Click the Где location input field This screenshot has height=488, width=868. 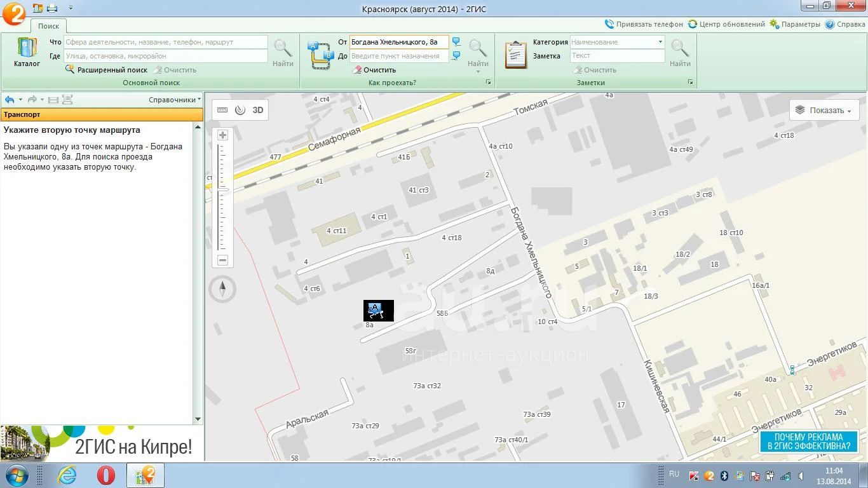point(165,56)
